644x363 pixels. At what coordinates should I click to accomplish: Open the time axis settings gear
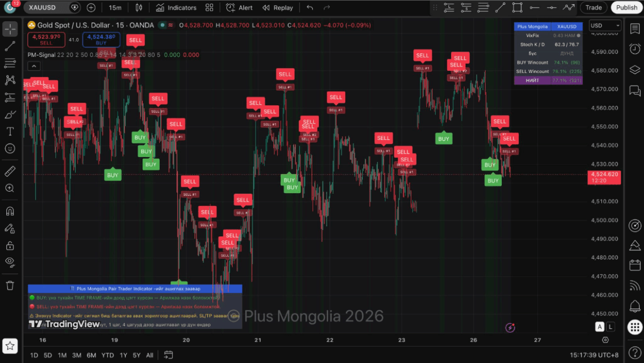click(x=605, y=340)
